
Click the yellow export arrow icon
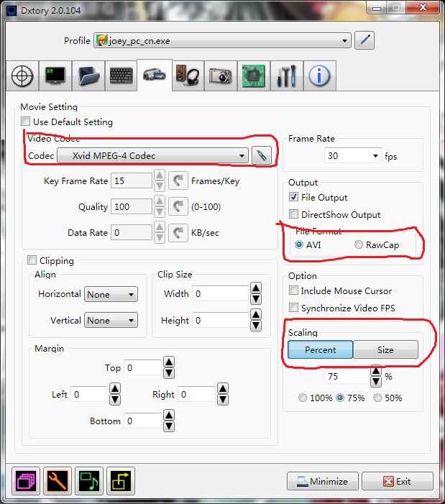tap(121, 481)
